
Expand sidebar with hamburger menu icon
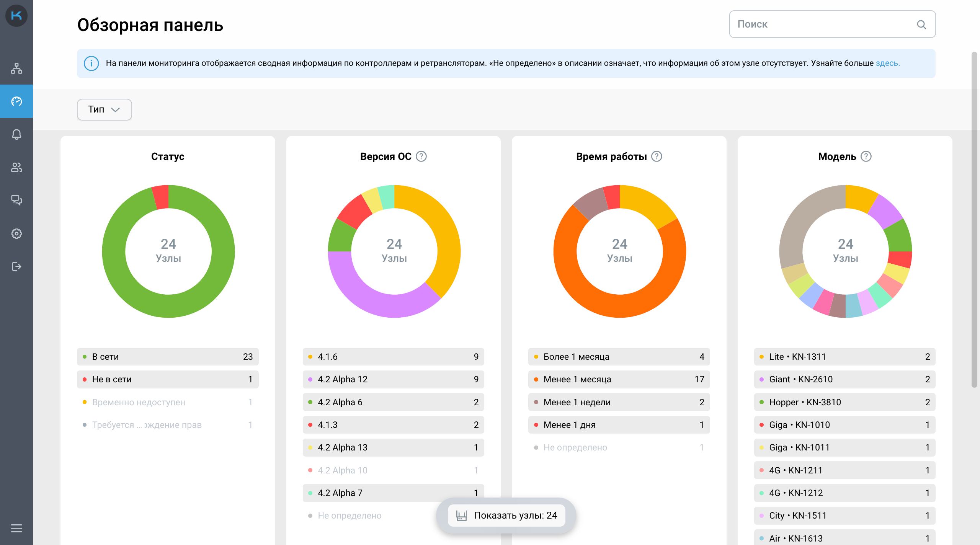(x=16, y=529)
